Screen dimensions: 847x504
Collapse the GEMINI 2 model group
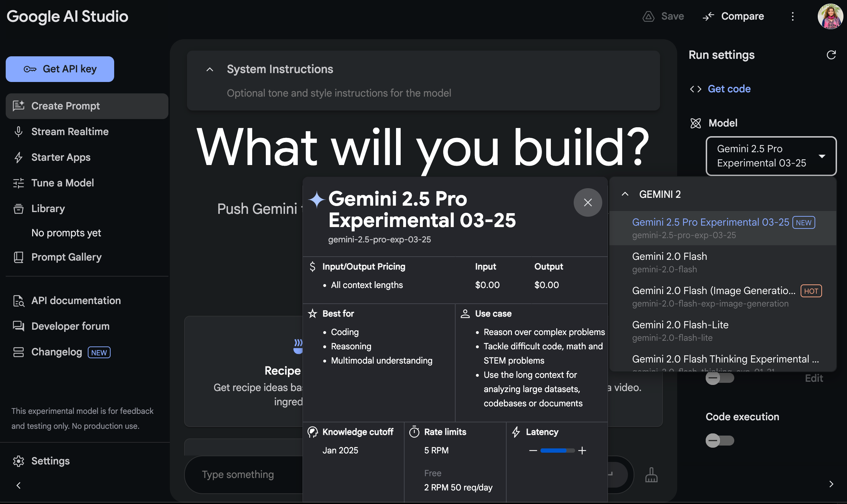coord(625,194)
